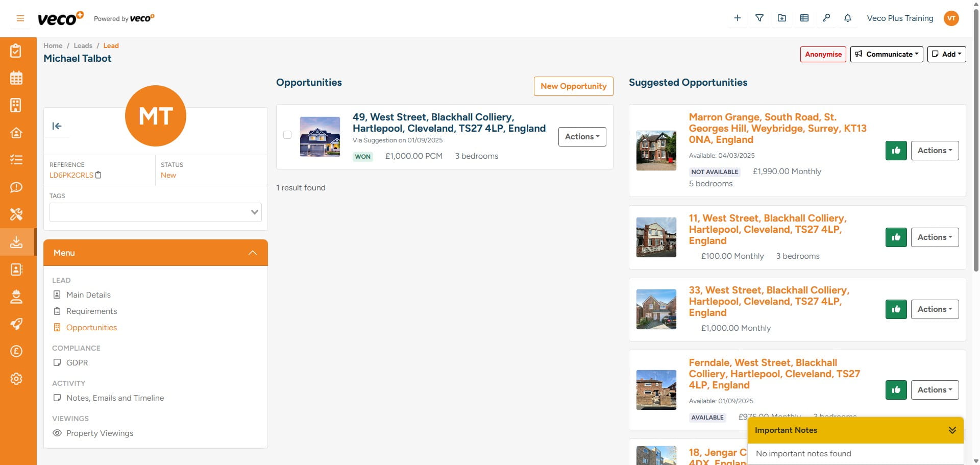
Task: Open the filter funnel icon in the toolbar
Action: pyautogui.click(x=759, y=18)
